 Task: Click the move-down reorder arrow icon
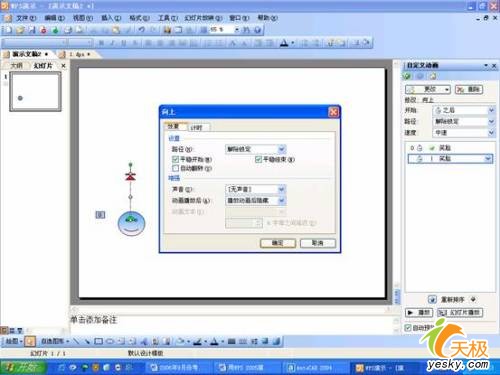(x=473, y=299)
